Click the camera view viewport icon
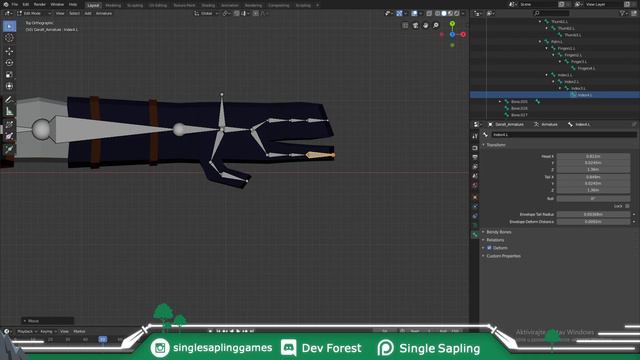The height and width of the screenshot is (360, 640). tap(416, 25)
